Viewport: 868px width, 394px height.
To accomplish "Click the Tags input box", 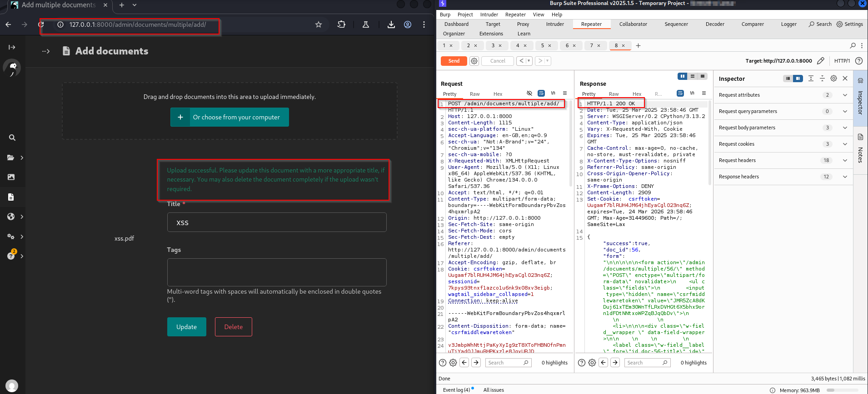I will coord(277,272).
